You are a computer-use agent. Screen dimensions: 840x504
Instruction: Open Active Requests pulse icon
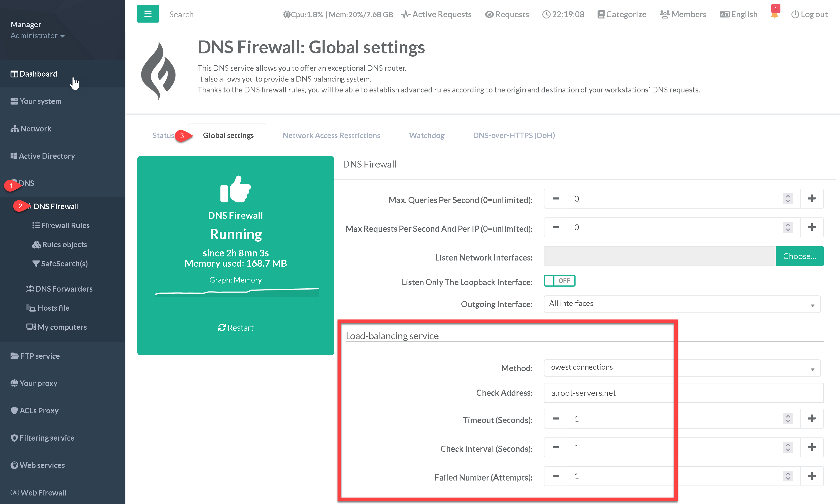pyautogui.click(x=405, y=14)
